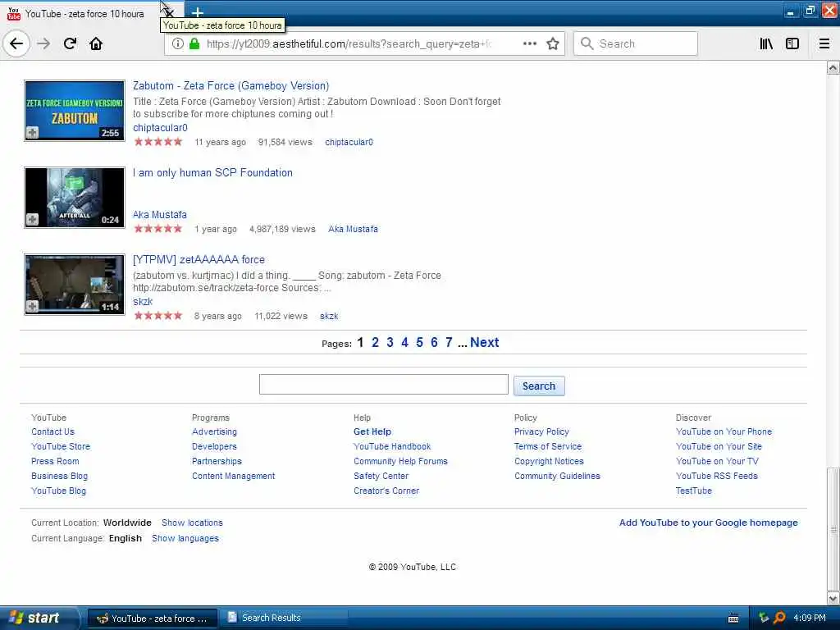Screen dimensions: 840x630
Task: Focus the browser toolbar Search field
Action: pyautogui.click(x=636, y=43)
